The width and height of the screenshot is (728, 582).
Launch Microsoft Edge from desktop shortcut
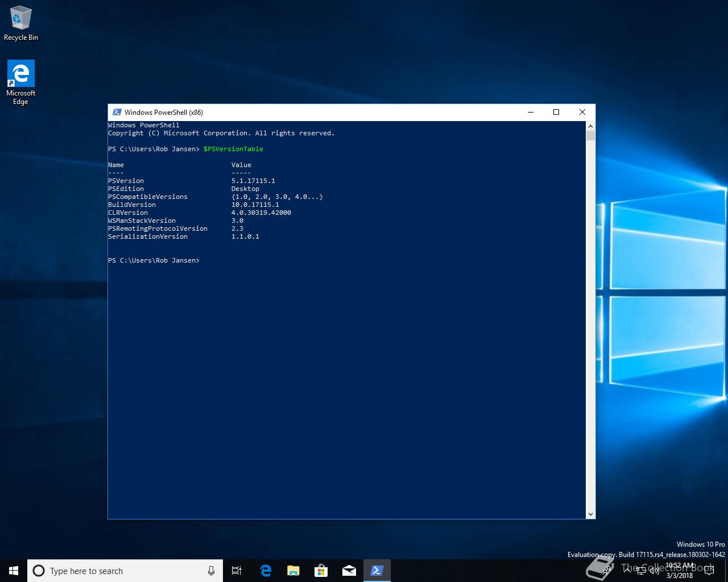[x=21, y=82]
